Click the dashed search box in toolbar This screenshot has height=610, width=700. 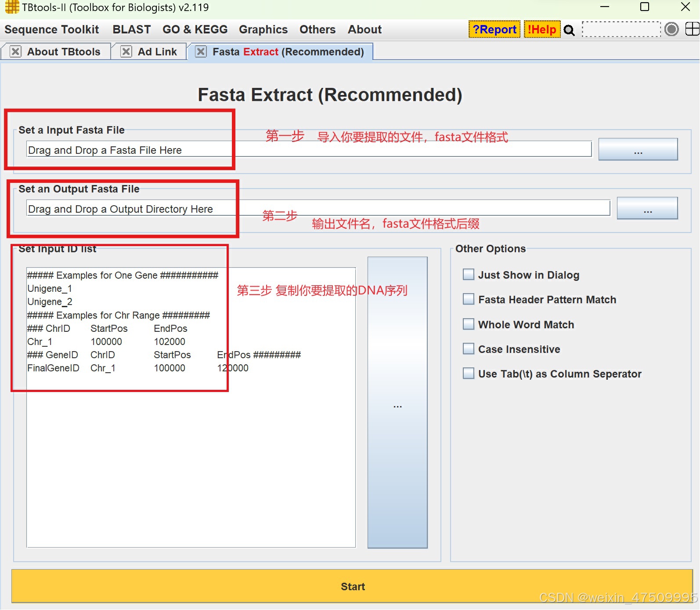pyautogui.click(x=621, y=29)
